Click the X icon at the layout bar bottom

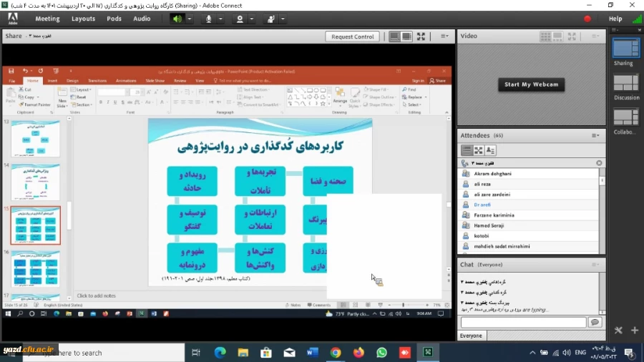tap(618, 331)
